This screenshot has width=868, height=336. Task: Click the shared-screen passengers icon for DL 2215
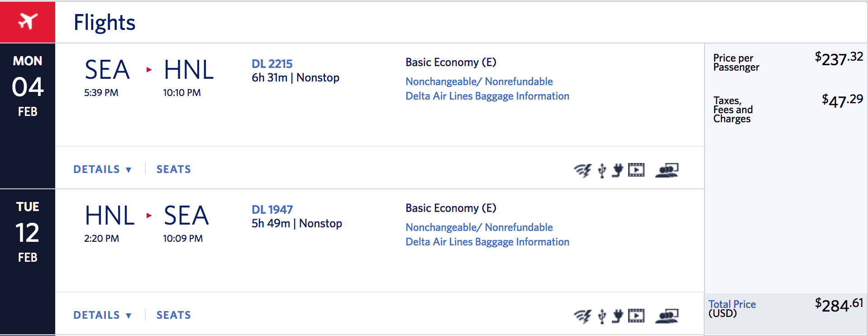(x=667, y=170)
